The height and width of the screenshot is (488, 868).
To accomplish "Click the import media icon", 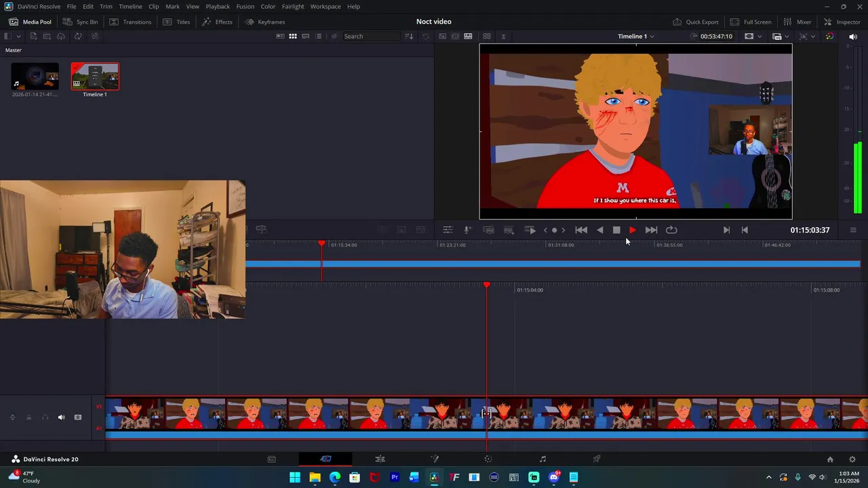I will [33, 36].
